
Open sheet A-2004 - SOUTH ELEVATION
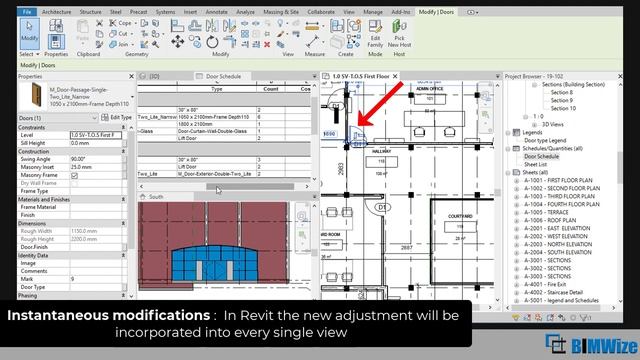(558, 252)
